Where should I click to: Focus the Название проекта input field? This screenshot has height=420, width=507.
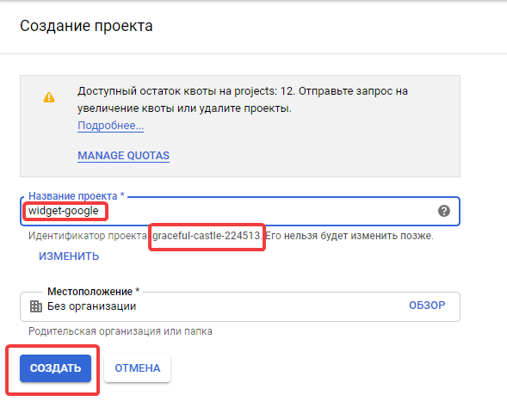coord(240,211)
